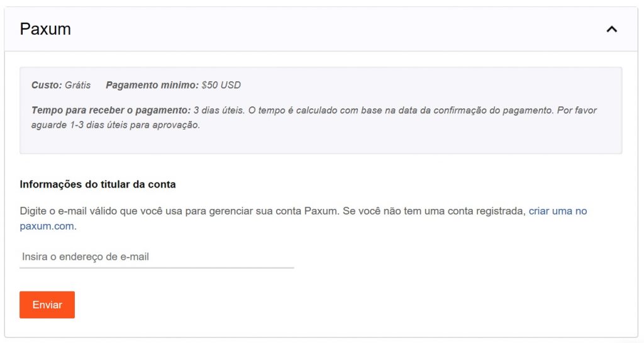Focus the e-mail address input field
Screen dimensions: 644x343
click(157, 257)
